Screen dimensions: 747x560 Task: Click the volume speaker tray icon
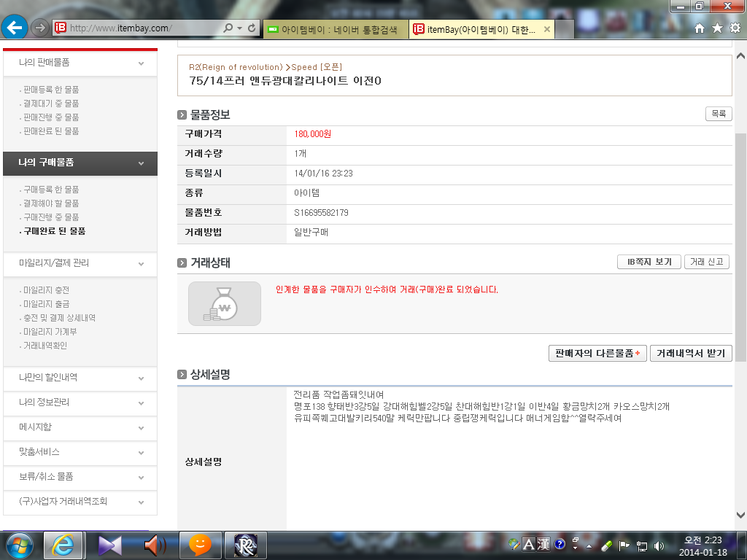659,545
